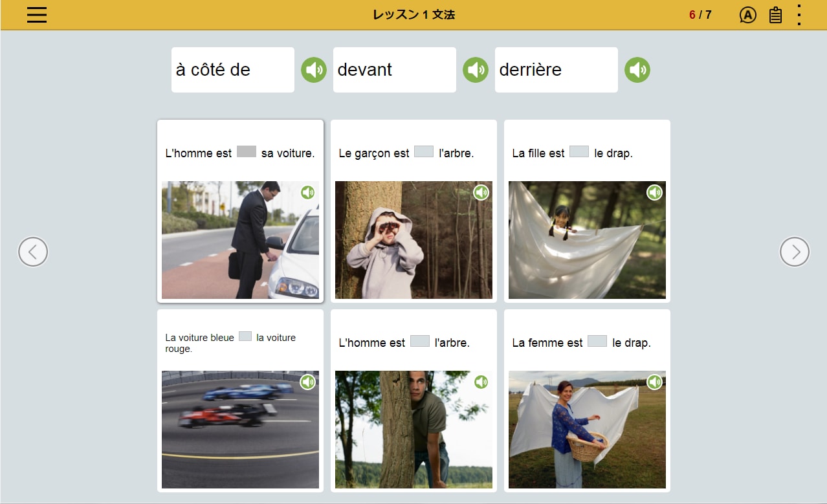827x504 pixels.
Task: Play audio for "devant"
Action: (476, 70)
